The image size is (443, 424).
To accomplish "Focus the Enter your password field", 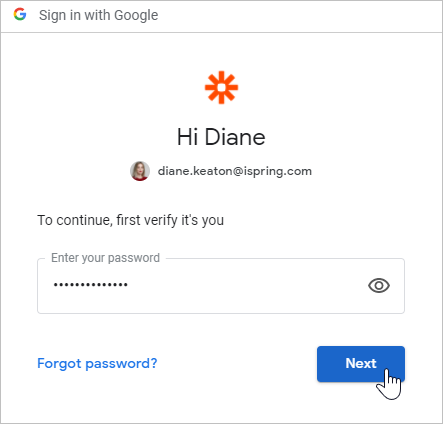I will pyautogui.click(x=221, y=286).
